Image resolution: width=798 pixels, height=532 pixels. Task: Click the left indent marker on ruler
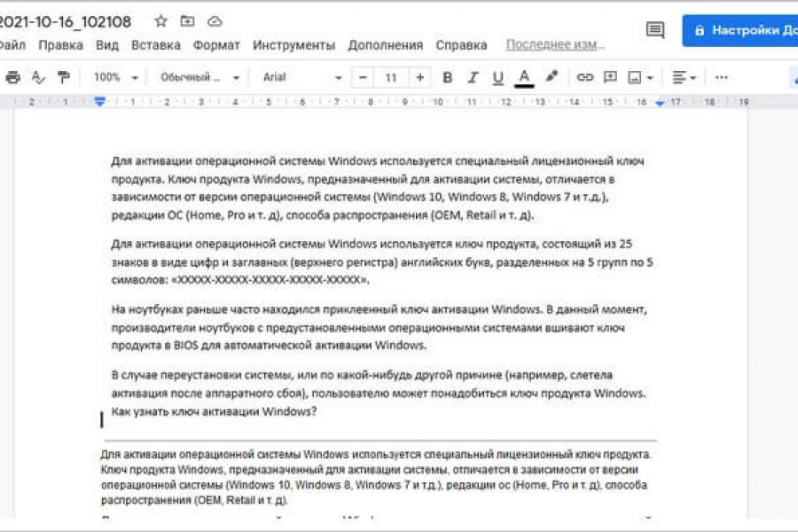tap(99, 102)
